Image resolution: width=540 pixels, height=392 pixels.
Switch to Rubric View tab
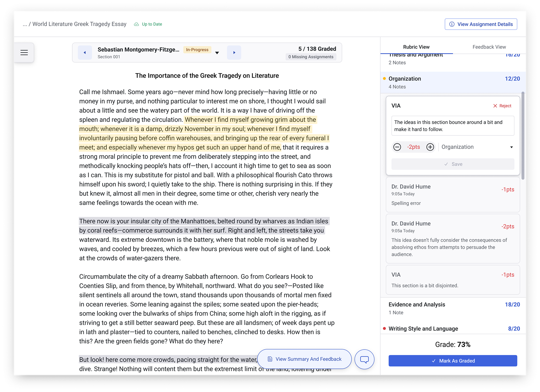pyautogui.click(x=416, y=47)
